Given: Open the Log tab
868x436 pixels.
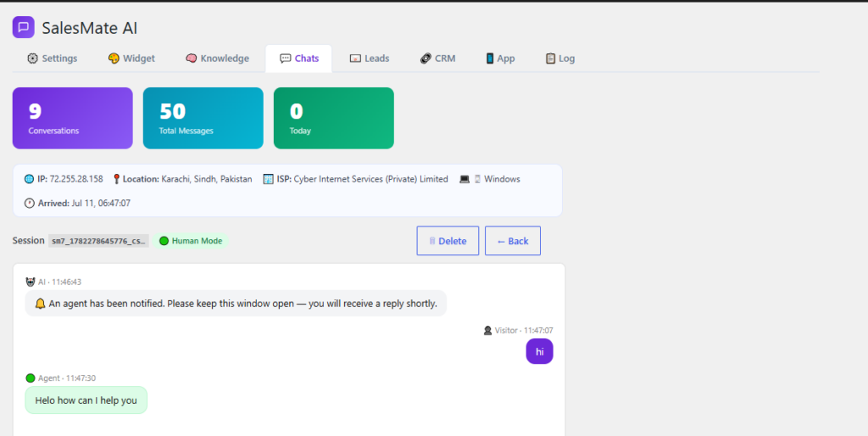Looking at the screenshot, I should click(x=559, y=59).
